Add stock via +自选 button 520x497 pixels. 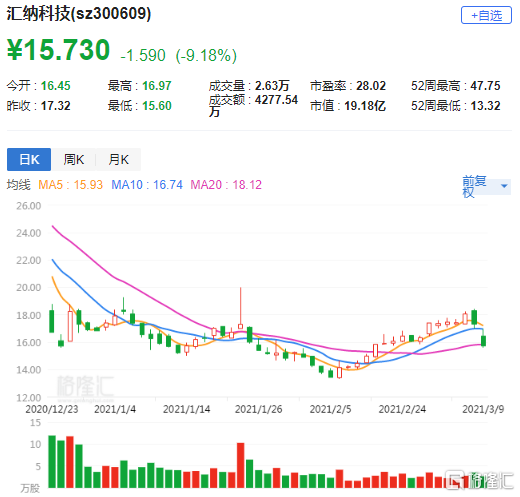point(486,15)
